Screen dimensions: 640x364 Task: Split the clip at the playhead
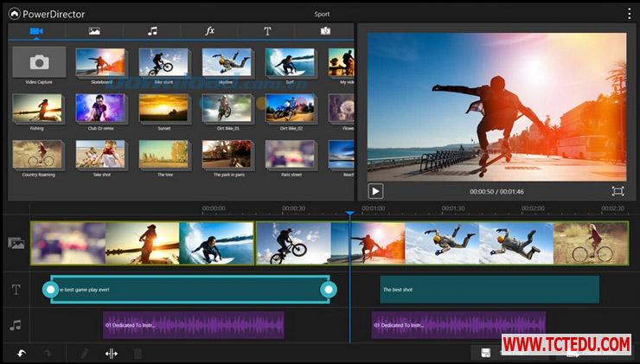click(111, 354)
